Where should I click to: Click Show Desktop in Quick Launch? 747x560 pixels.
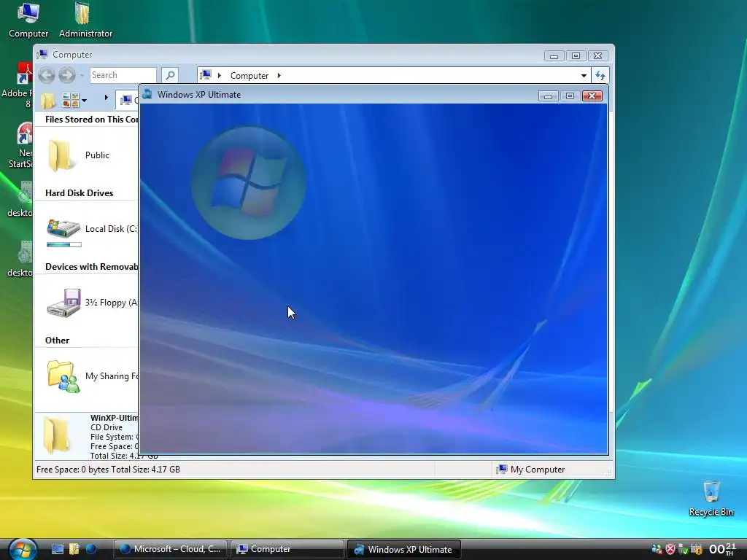pyautogui.click(x=57, y=549)
